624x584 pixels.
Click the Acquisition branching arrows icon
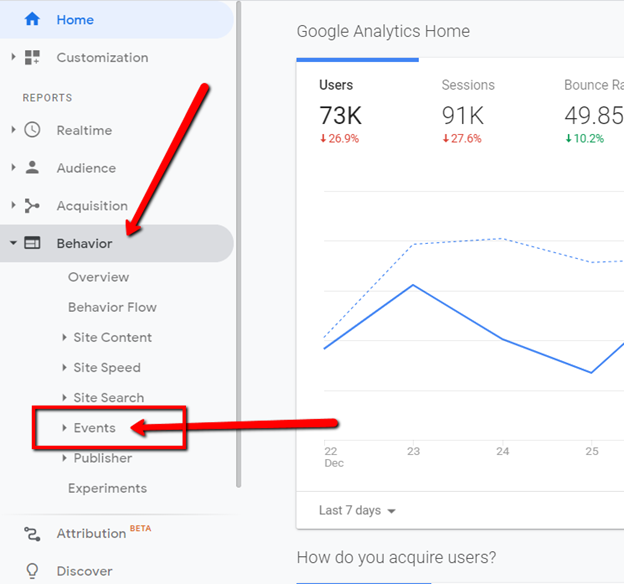click(x=32, y=205)
